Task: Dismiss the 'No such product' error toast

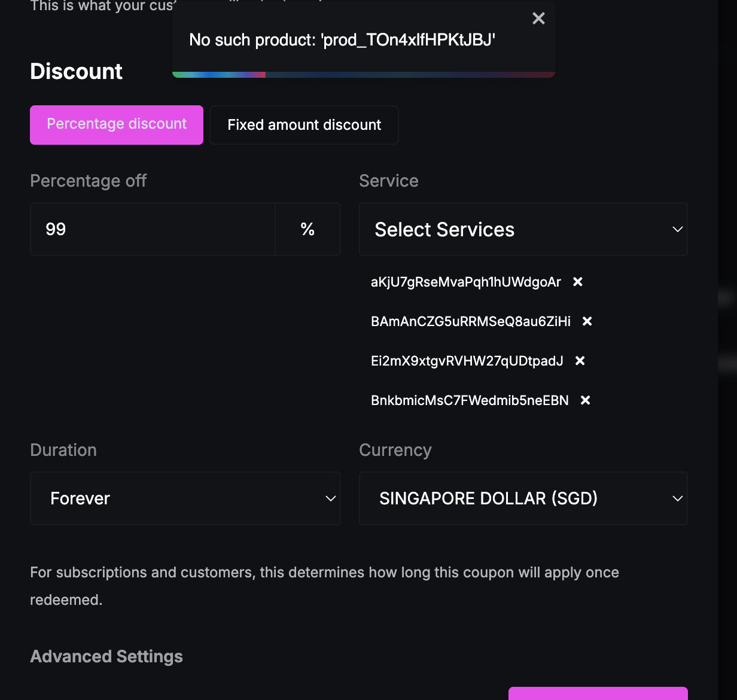Action: [538, 19]
